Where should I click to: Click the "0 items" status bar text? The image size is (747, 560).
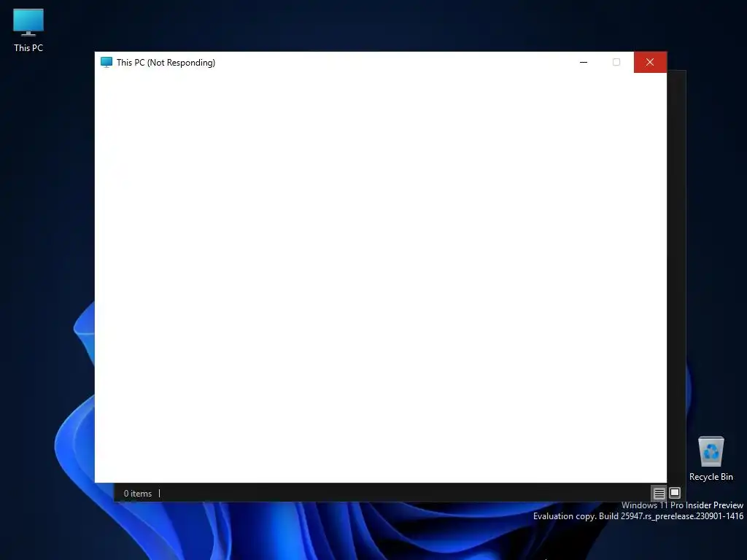pos(138,494)
